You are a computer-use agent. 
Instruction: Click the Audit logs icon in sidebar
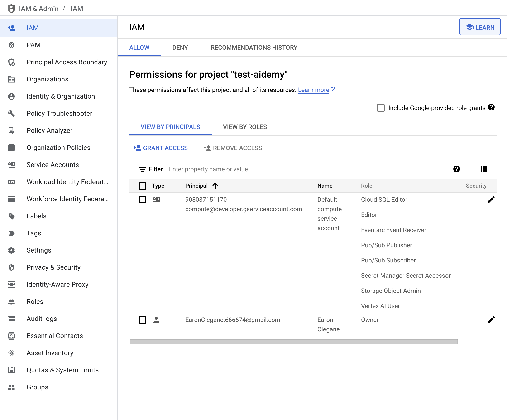(11, 319)
